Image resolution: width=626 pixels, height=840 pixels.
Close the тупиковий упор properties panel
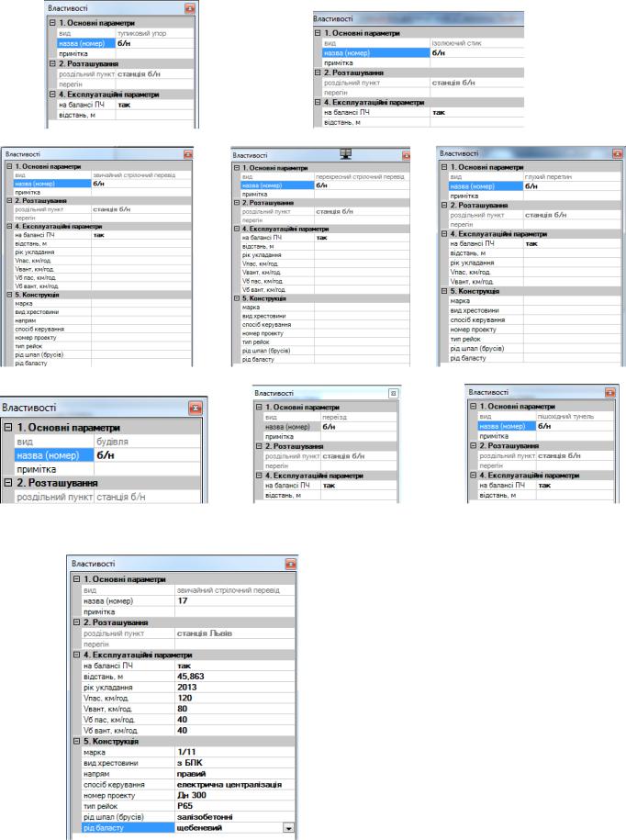coord(190,8)
